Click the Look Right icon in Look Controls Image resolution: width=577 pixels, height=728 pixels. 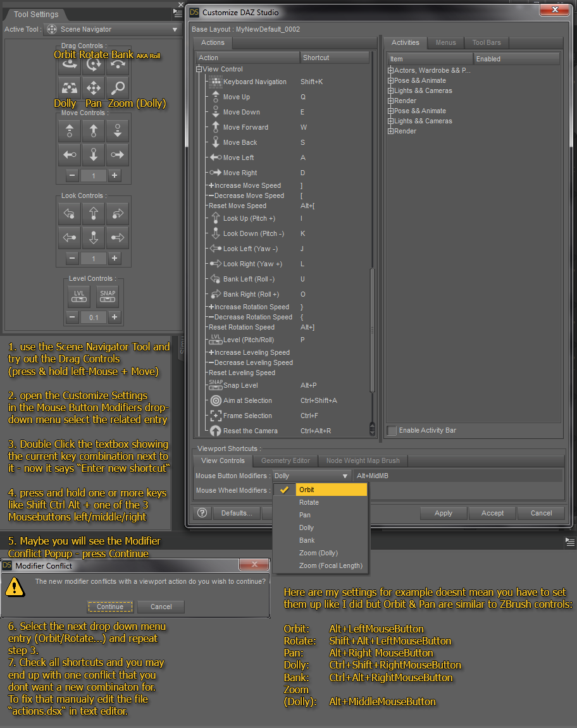[x=118, y=238]
